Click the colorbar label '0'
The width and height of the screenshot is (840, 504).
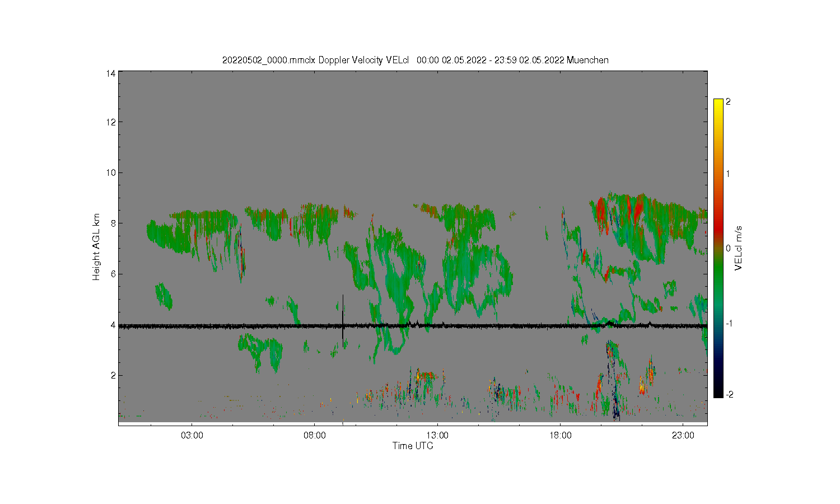tap(728, 248)
